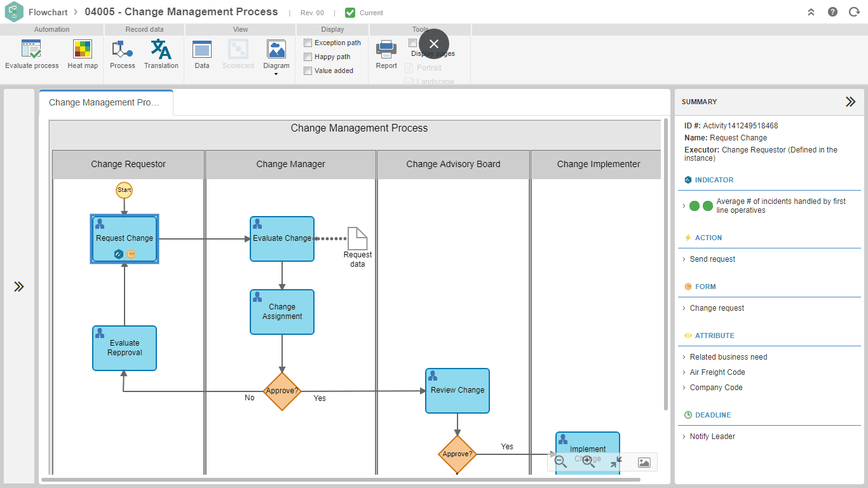Screen dimensions: 868x488
Task: Click the Change Management Process pool title
Action: click(x=359, y=128)
